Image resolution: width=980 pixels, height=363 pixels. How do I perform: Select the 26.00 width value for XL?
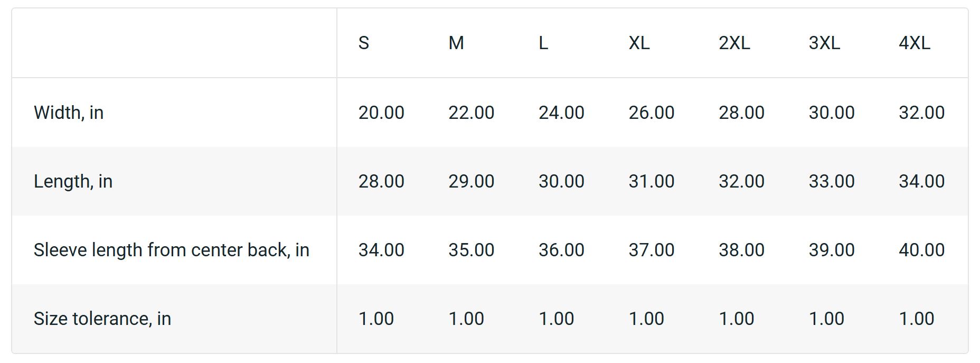[651, 113]
